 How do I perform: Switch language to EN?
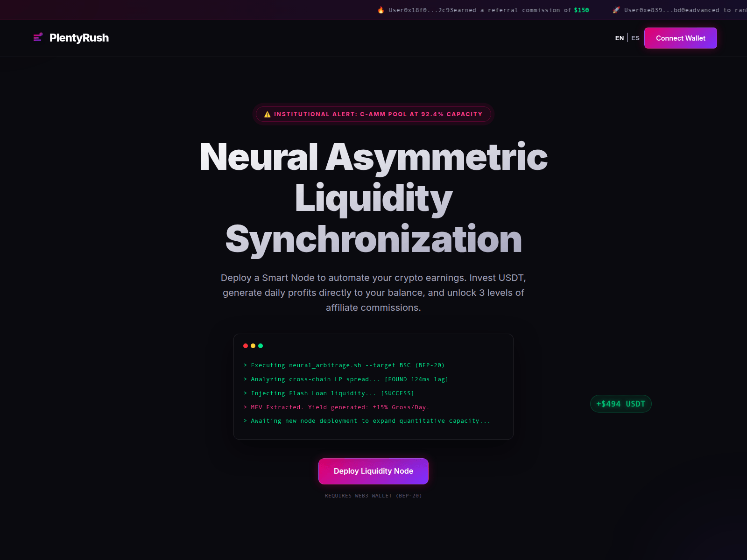(620, 38)
